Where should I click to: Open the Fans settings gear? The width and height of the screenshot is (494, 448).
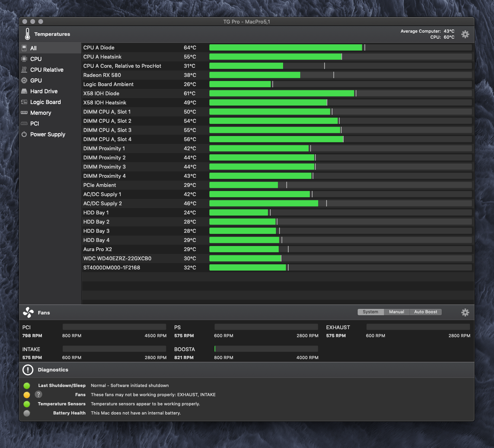pos(465,312)
